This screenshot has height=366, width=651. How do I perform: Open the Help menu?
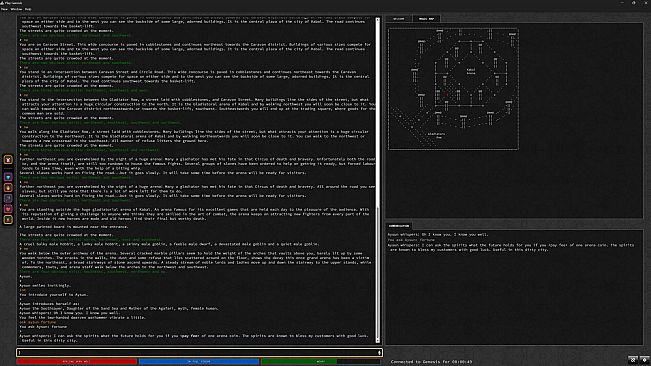28,9
